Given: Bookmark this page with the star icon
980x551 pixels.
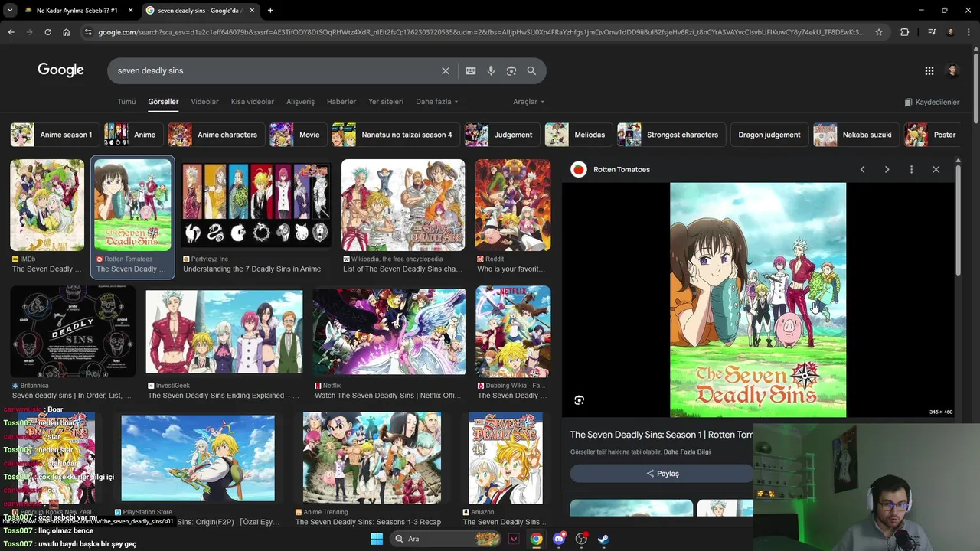Looking at the screenshot, I should point(879,32).
